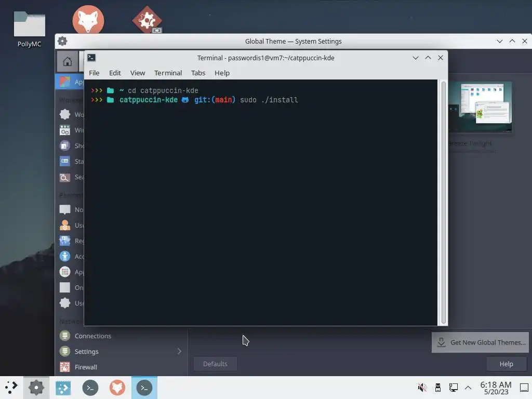Open the first terminal taskbar icon

[x=90, y=388]
